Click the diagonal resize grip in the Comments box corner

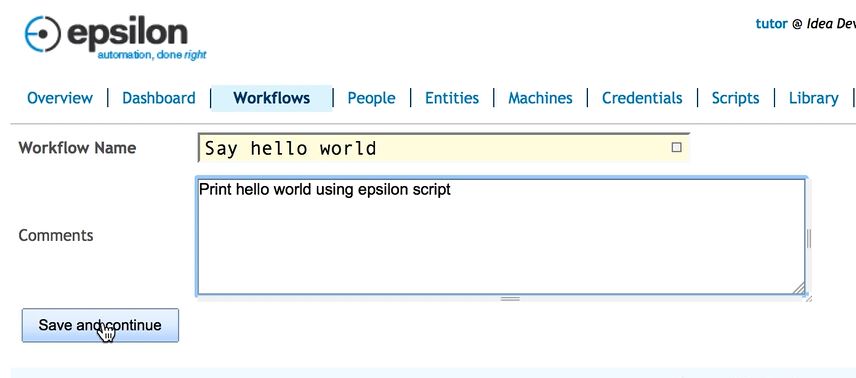799,288
